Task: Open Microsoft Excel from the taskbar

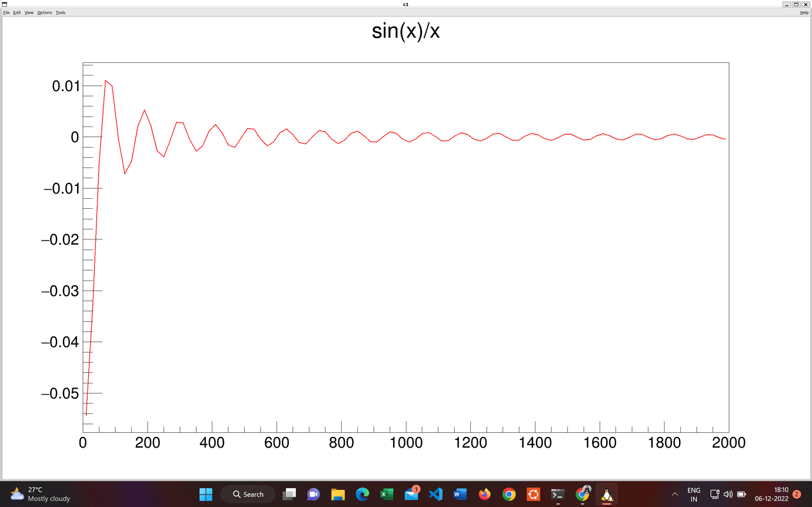Action: pyautogui.click(x=387, y=494)
